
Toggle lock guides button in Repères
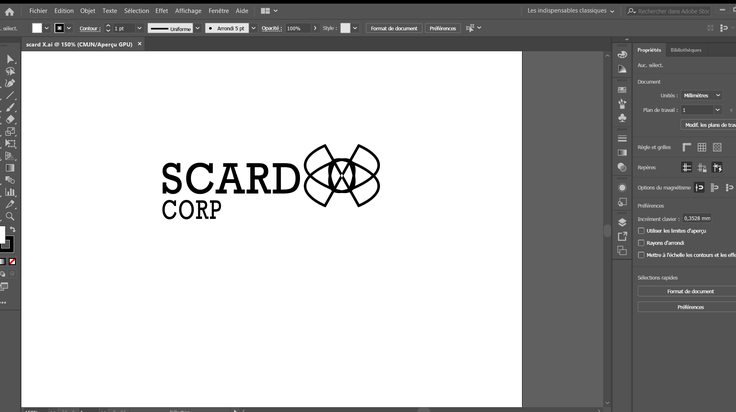pyautogui.click(x=702, y=168)
